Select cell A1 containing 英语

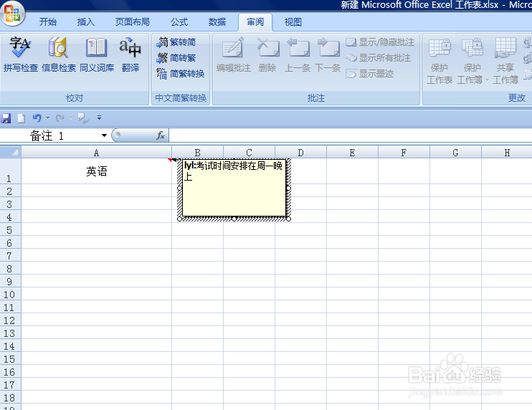click(96, 171)
